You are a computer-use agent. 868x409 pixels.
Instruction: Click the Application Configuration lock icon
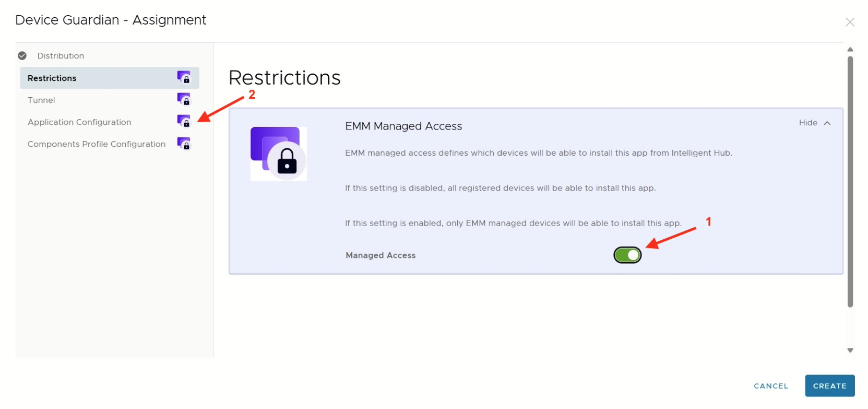click(x=184, y=121)
